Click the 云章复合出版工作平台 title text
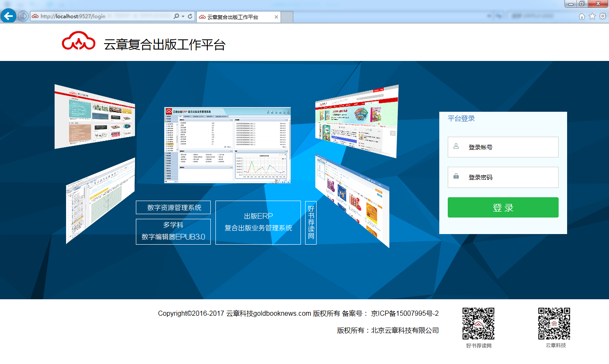Viewport: 609px width, 364px height. click(165, 44)
